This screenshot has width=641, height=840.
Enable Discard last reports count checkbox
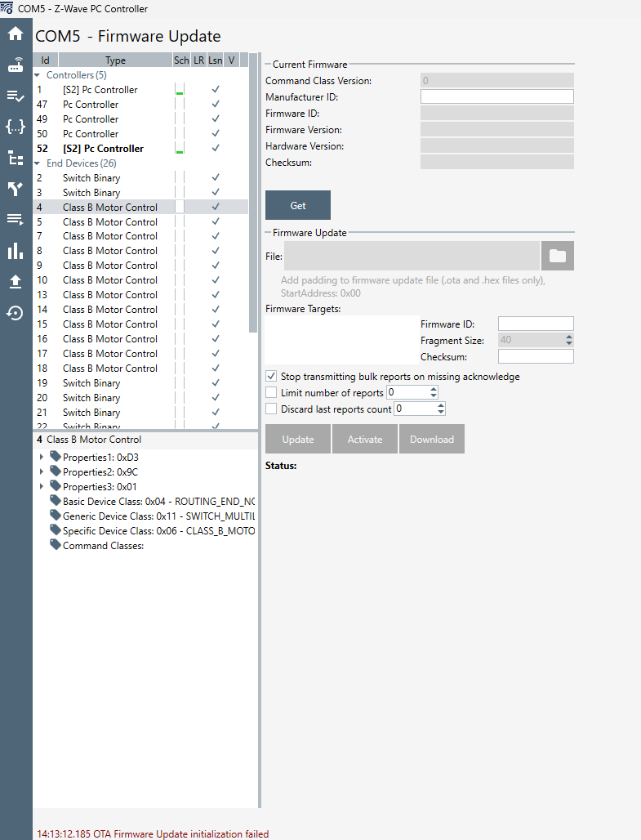click(271, 409)
